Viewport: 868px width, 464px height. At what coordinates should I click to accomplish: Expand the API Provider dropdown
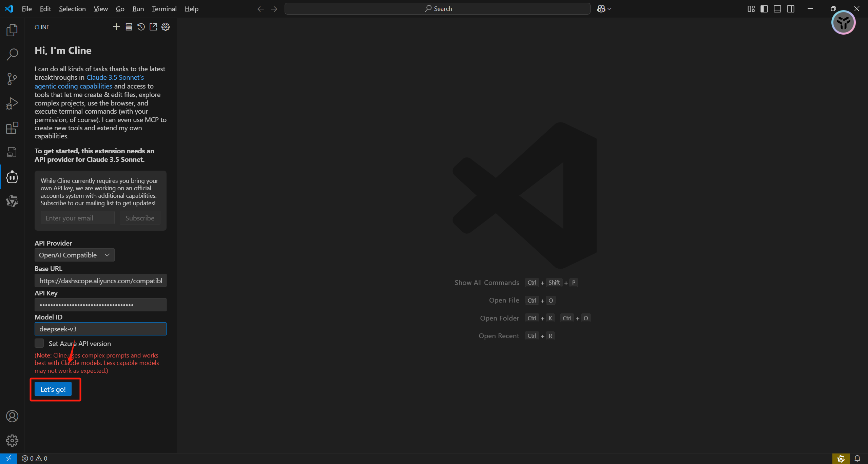coord(74,255)
